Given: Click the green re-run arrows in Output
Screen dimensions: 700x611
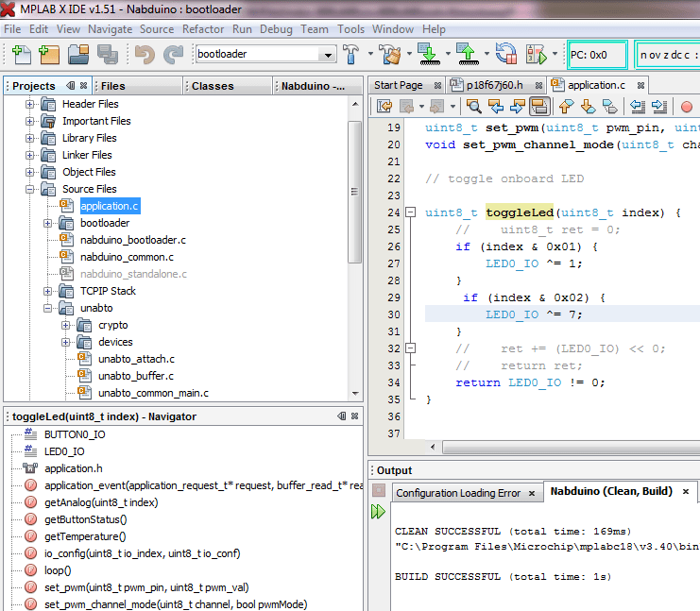Looking at the screenshot, I should 379,511.
